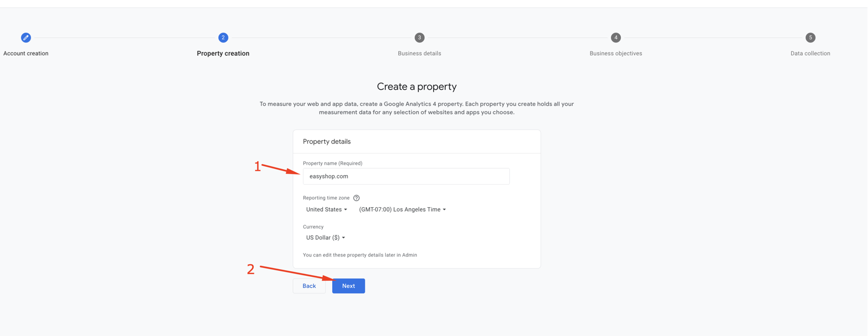The width and height of the screenshot is (868, 336).
Task: Click the Business details step label
Action: 419,54
